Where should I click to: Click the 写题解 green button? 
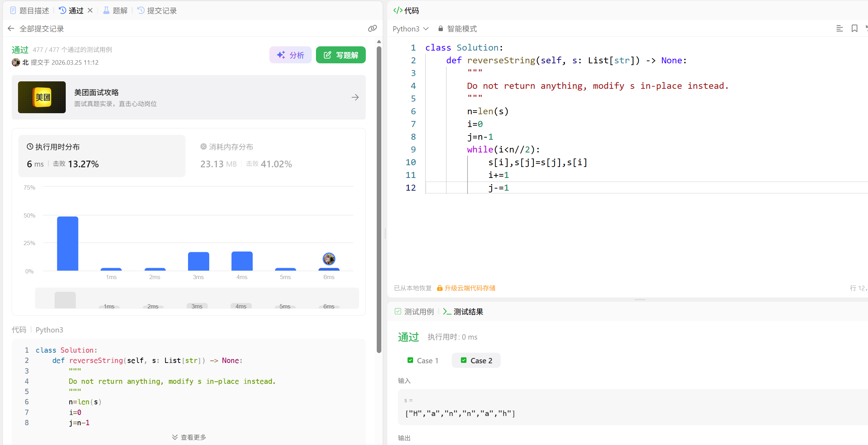click(341, 55)
